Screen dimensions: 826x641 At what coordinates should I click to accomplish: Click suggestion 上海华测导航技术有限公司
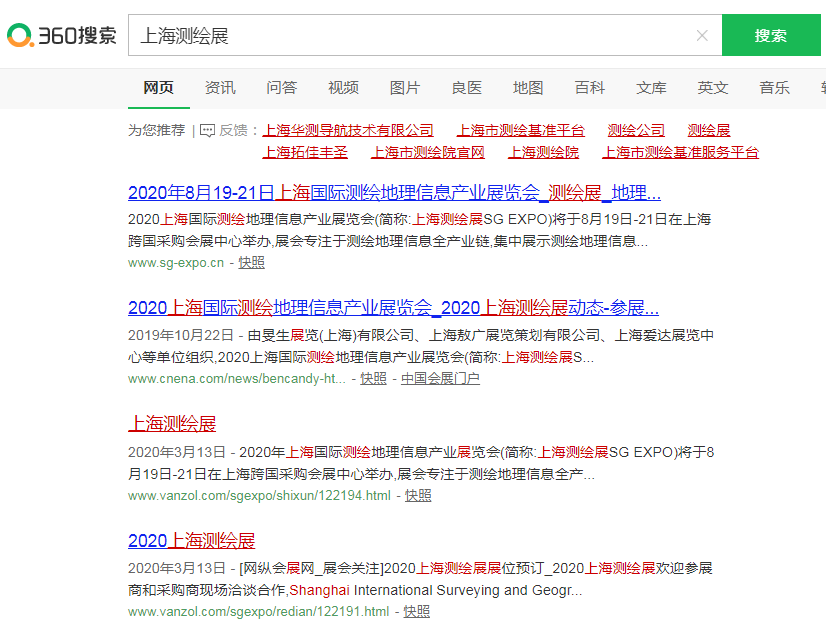coord(348,130)
